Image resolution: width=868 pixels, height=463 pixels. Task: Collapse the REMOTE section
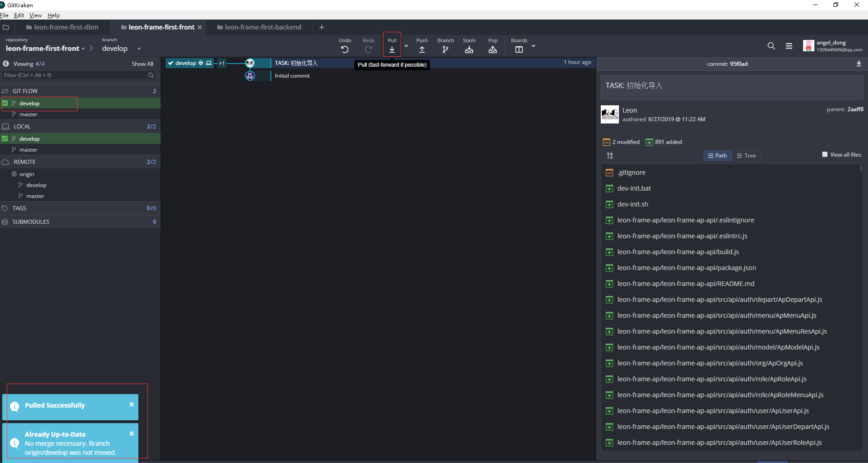[x=25, y=162]
